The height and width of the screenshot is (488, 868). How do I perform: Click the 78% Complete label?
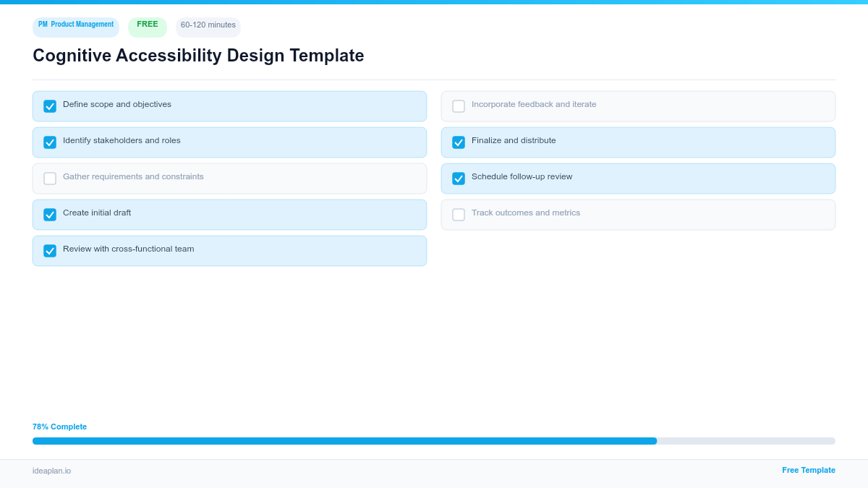[59, 427]
